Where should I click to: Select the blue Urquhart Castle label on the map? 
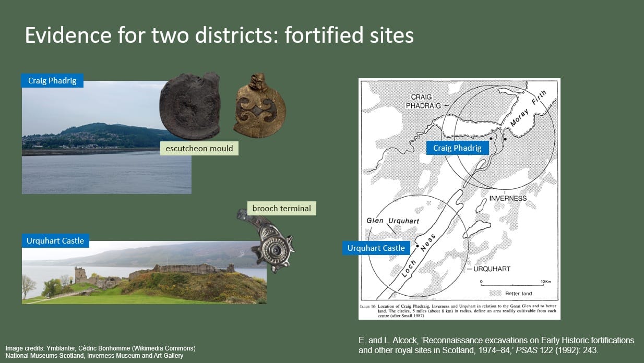click(x=376, y=248)
